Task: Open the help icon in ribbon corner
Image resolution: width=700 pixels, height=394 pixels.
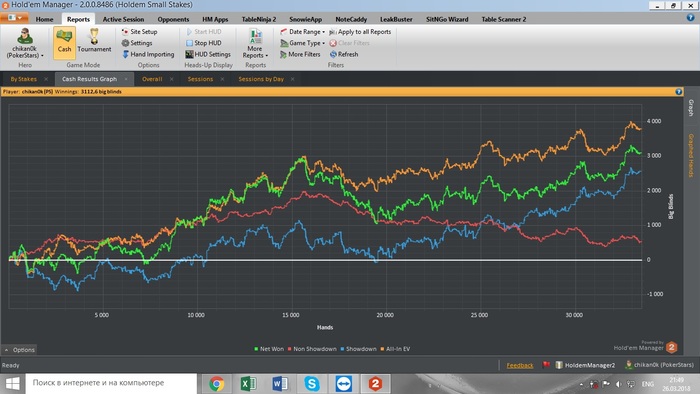Action: (690, 17)
